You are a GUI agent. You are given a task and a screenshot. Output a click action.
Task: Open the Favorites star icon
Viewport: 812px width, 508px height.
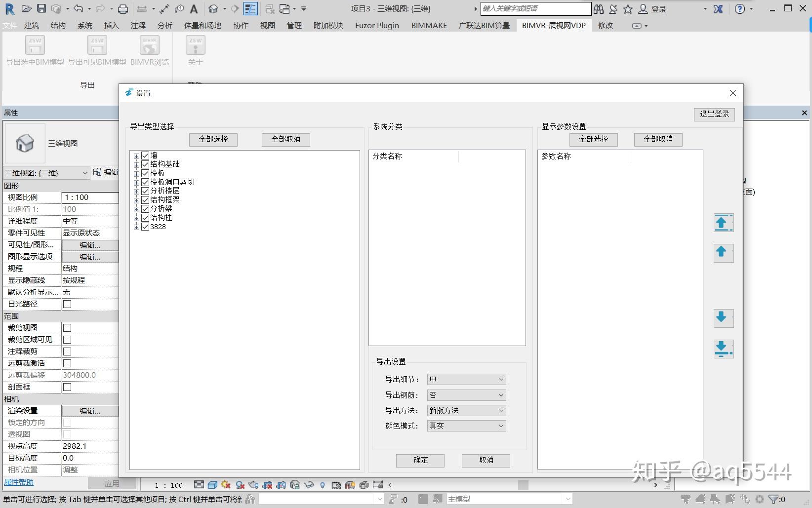tap(628, 9)
